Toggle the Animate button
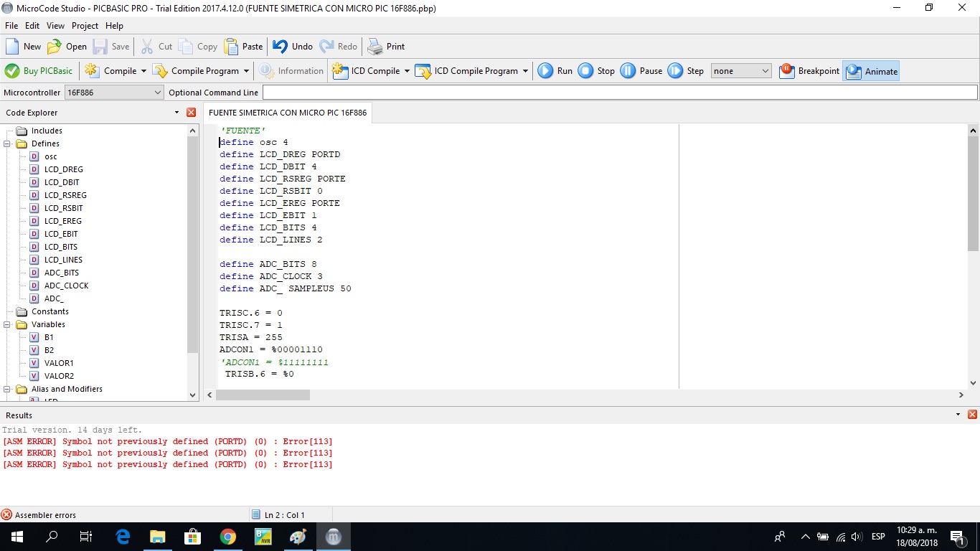Screen dimensions: 980x551 pos(871,71)
